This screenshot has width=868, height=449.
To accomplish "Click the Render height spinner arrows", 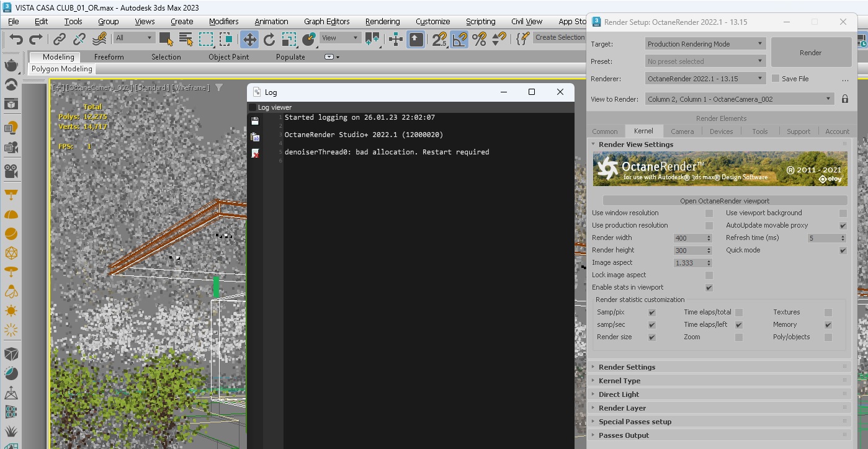I will coord(709,251).
